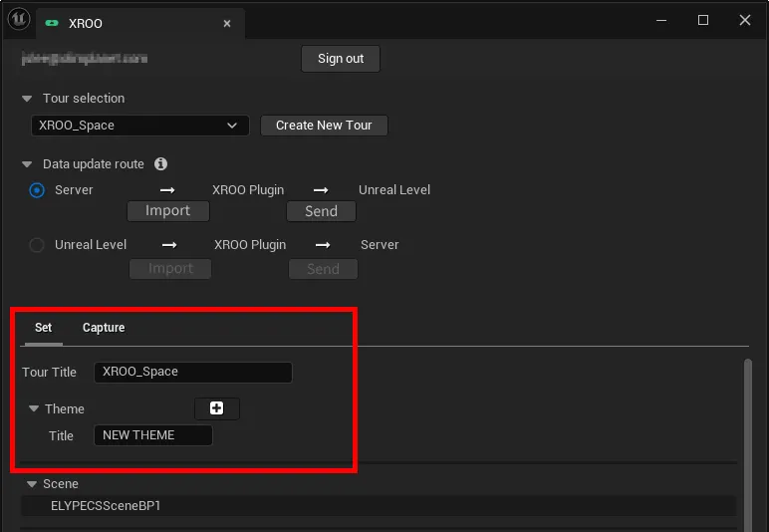Collapse the Tour selection section

pos(27,99)
